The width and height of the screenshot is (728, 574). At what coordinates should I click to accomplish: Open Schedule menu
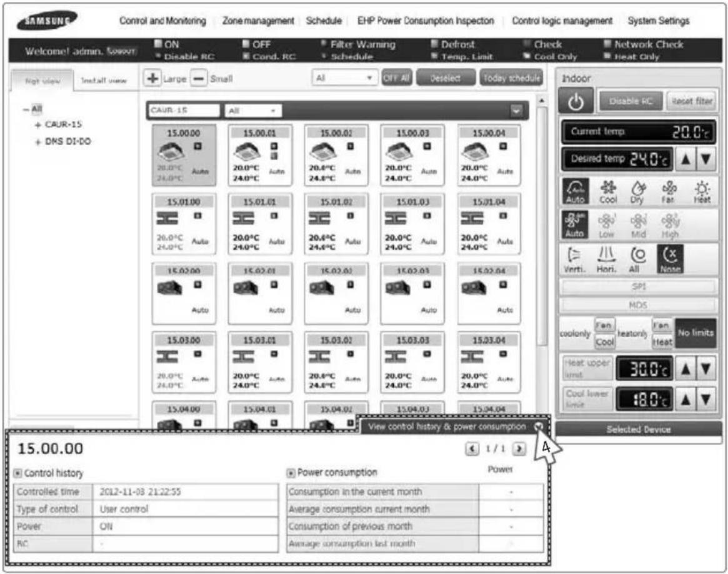pyautogui.click(x=324, y=21)
